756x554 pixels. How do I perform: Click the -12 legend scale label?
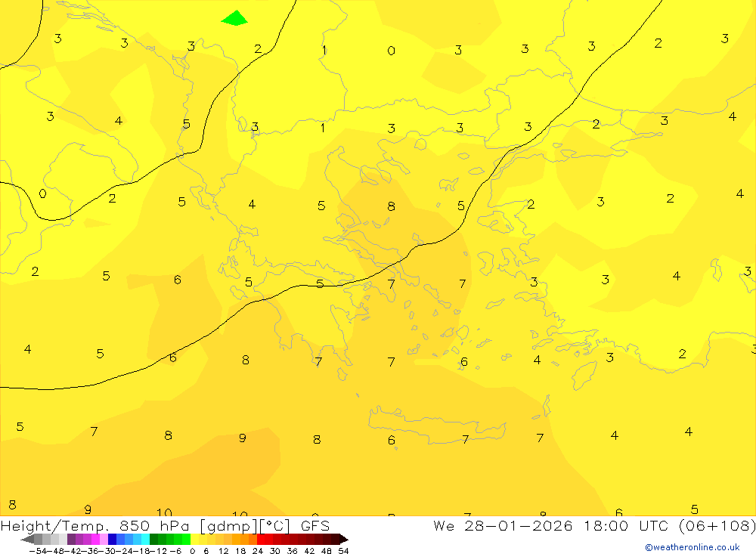[x=158, y=551]
